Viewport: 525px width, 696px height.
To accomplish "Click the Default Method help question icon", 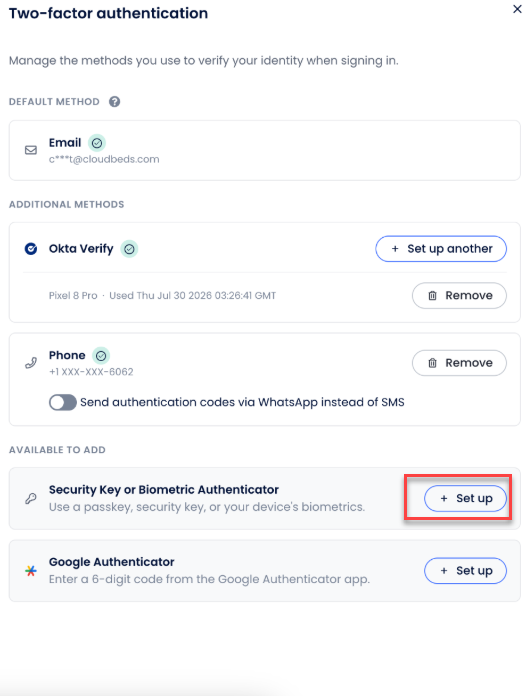I will [114, 102].
